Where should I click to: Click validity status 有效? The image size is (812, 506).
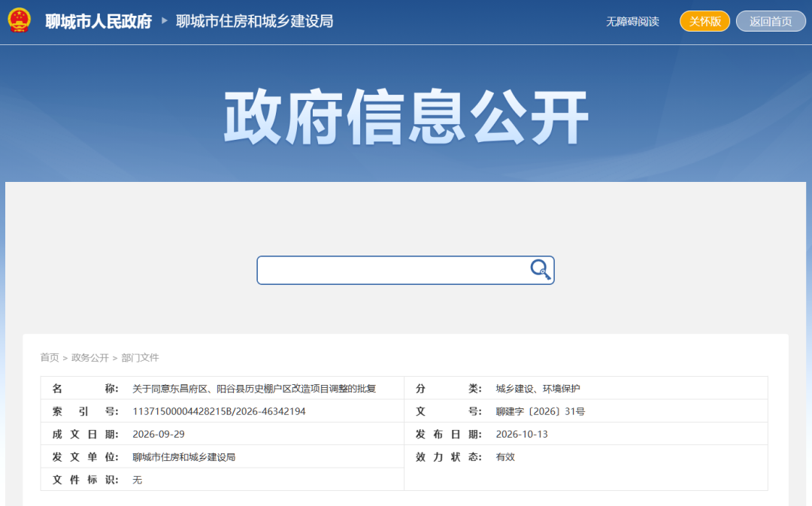[505, 457]
